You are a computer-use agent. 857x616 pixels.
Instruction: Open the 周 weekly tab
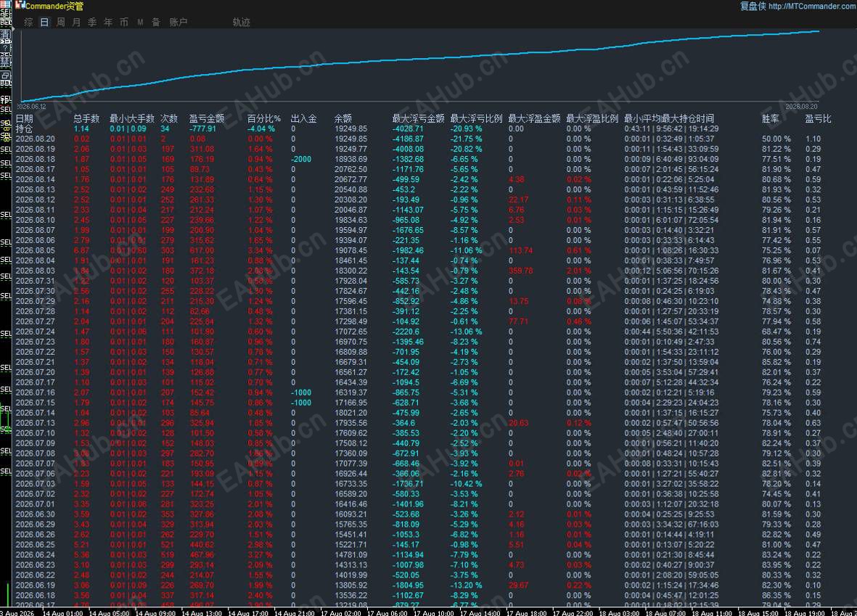61,22
